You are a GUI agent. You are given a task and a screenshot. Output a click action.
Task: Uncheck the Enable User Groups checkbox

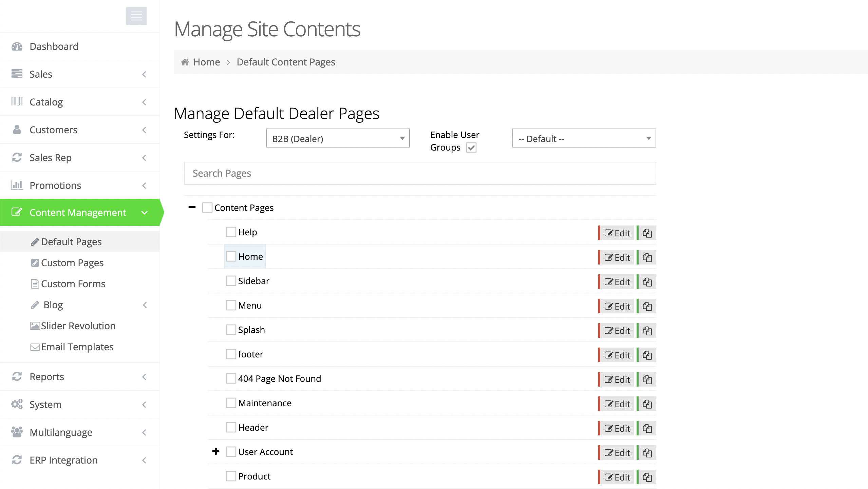[x=471, y=148]
